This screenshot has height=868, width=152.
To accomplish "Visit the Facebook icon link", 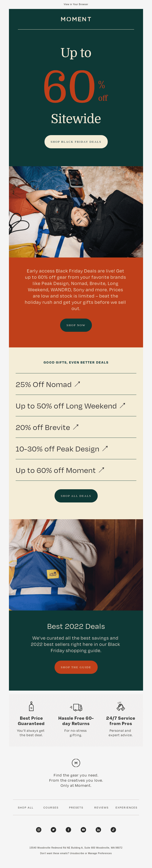I will click(x=68, y=830).
